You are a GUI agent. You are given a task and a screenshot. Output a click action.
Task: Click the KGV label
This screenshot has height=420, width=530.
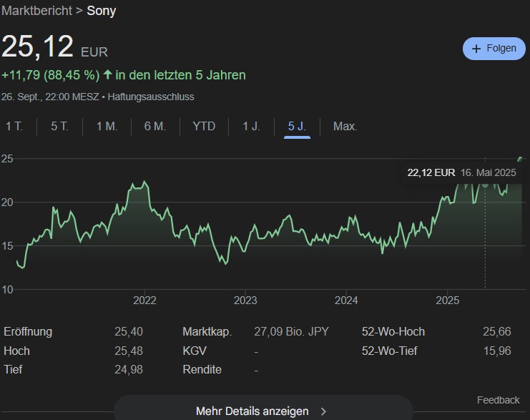(195, 351)
